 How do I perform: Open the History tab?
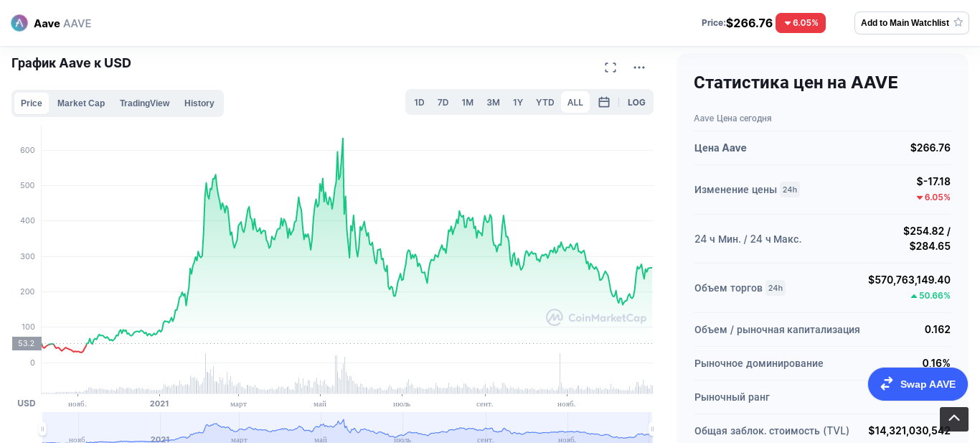tap(199, 103)
